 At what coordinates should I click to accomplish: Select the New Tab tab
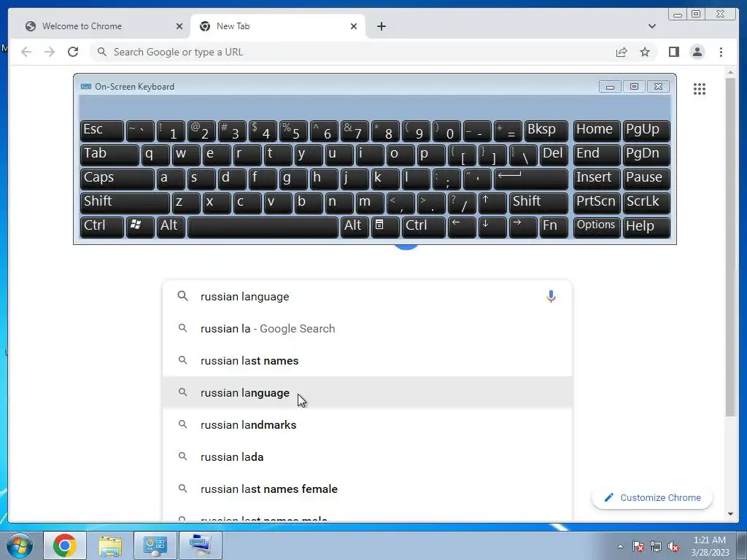click(x=278, y=26)
